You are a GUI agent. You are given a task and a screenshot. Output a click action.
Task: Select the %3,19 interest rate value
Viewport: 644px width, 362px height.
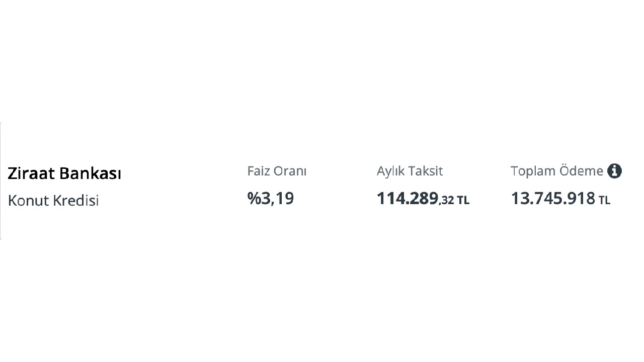[x=271, y=199]
